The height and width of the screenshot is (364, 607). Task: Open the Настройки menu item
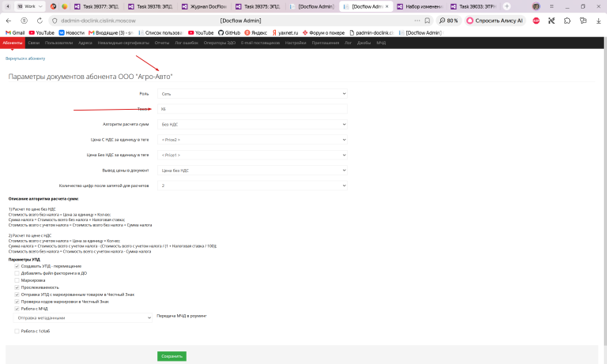(296, 43)
